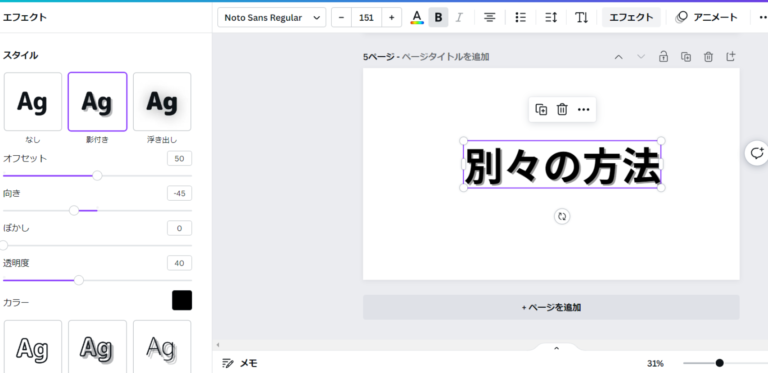Change text alignment
This screenshot has height=373, width=768.
(x=489, y=18)
